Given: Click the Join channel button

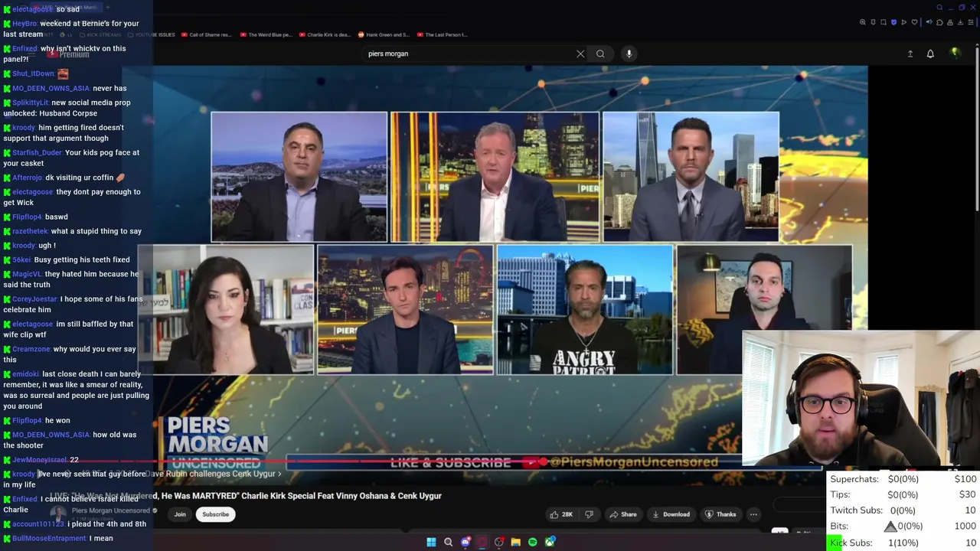Looking at the screenshot, I should (x=180, y=514).
